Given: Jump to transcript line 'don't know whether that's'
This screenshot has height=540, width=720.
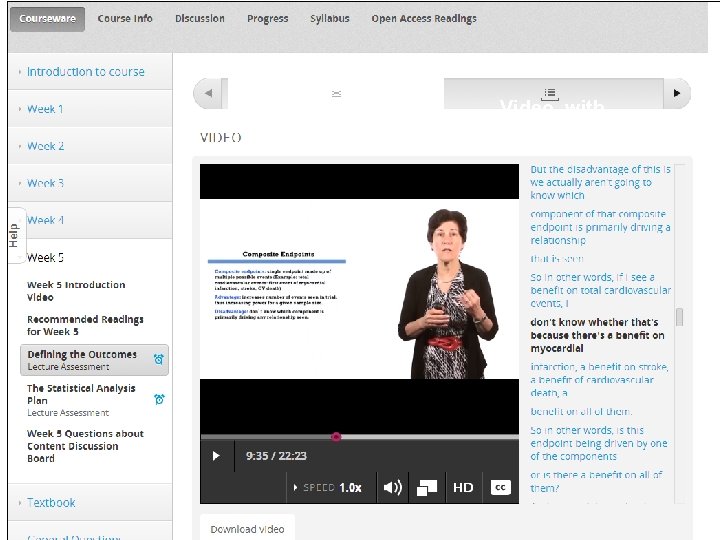Looking at the screenshot, I should point(597,335).
